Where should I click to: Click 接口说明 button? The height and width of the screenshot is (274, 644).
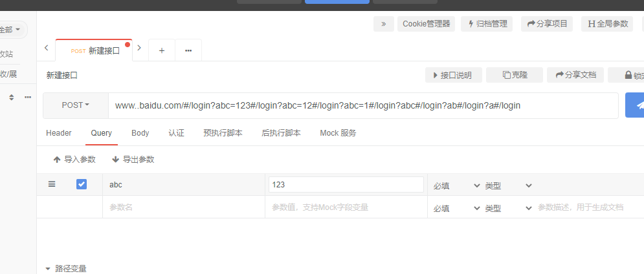point(454,75)
